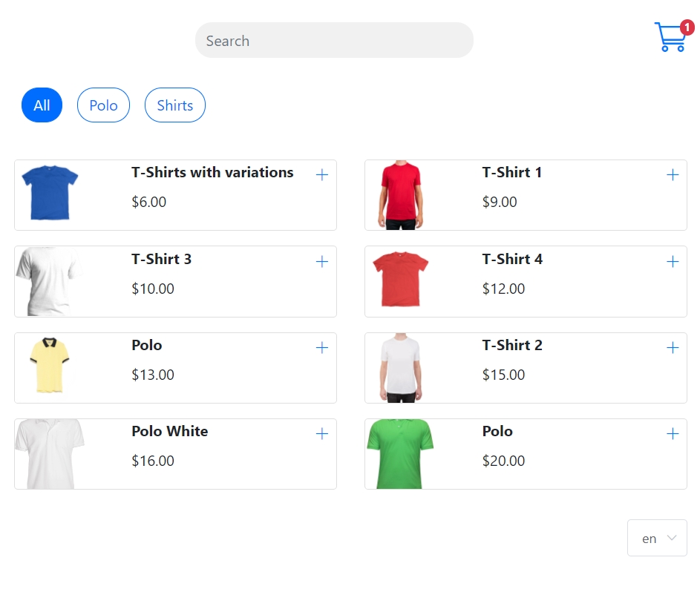Open the language dropdown showing en
700x592 pixels.
pyautogui.click(x=657, y=538)
